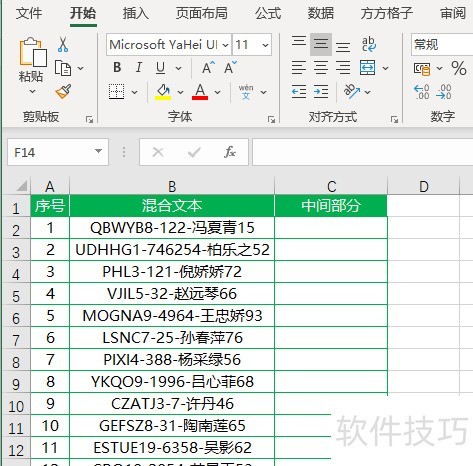The height and width of the screenshot is (466, 473).
Task: Click the Cut scissors icon
Action: [x=63, y=44]
